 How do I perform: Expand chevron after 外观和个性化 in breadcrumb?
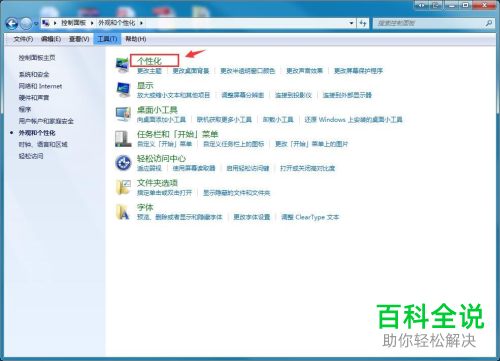click(x=141, y=23)
